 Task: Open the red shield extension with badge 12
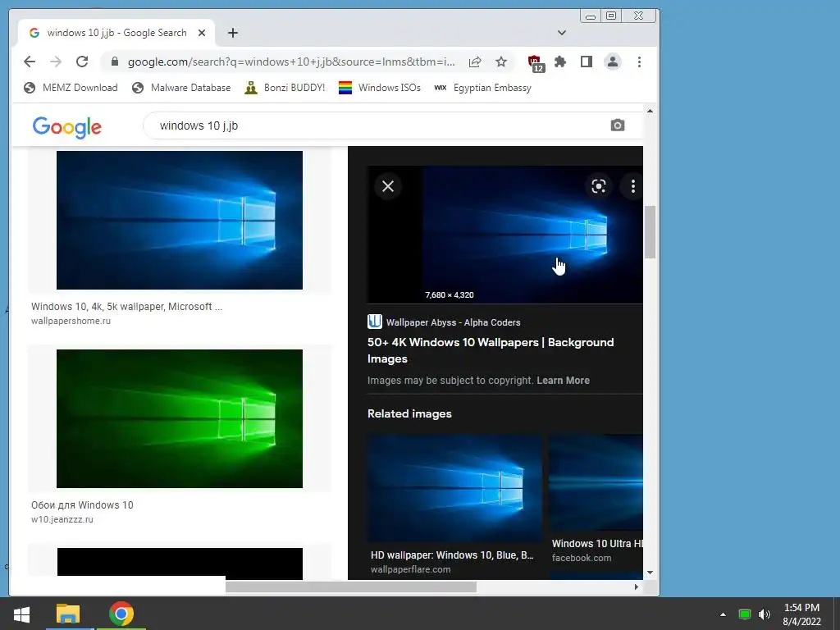click(x=535, y=63)
